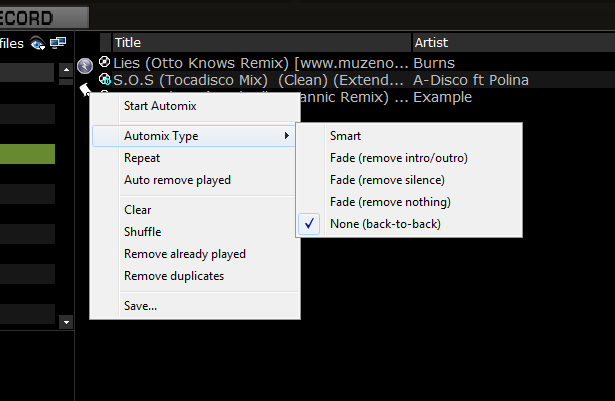The height and width of the screenshot is (401, 615).
Task: Select None (back-to-back) automix type
Action: point(385,224)
